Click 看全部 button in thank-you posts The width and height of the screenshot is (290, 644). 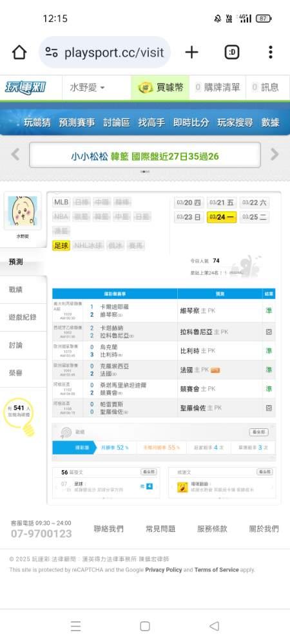[264, 472]
